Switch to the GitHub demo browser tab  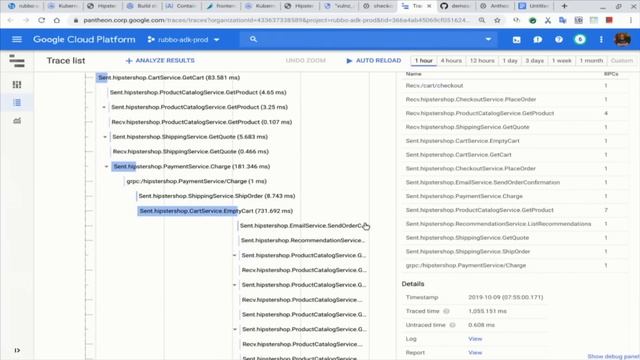click(x=456, y=6)
